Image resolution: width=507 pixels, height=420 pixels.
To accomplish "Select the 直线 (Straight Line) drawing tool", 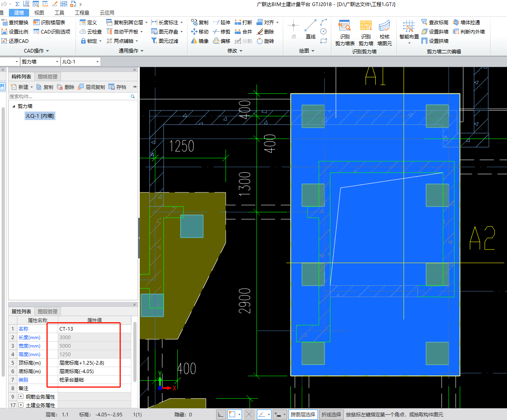I will [x=310, y=30].
